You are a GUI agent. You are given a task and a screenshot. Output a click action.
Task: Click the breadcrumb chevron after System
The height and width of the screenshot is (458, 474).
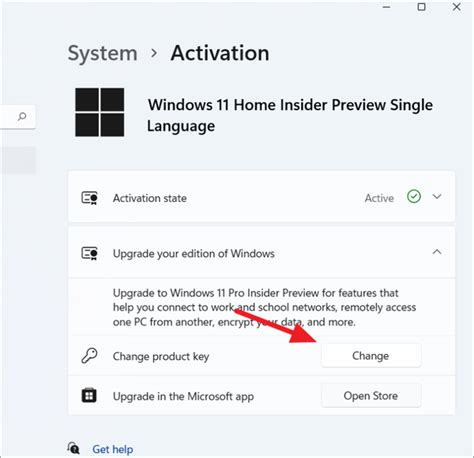154,53
